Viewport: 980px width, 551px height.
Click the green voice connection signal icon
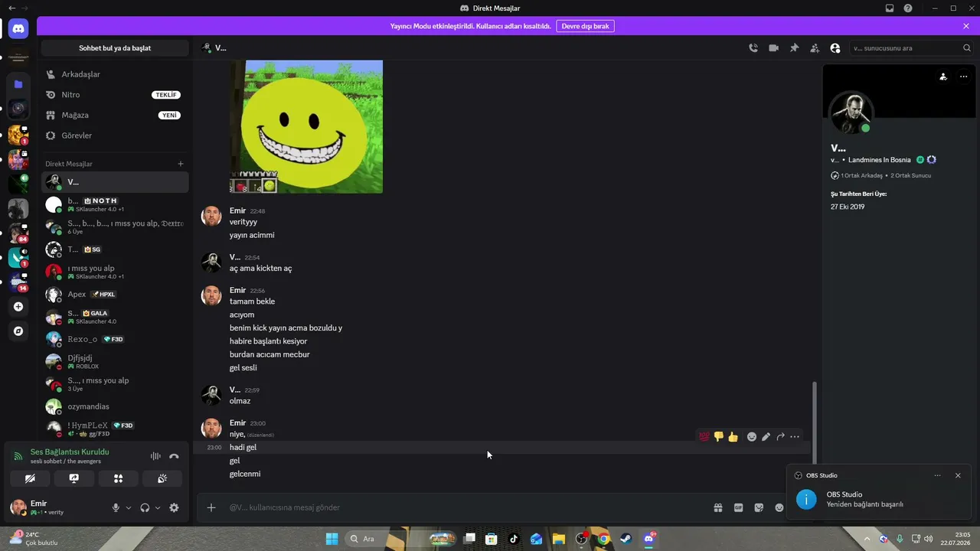click(x=18, y=456)
